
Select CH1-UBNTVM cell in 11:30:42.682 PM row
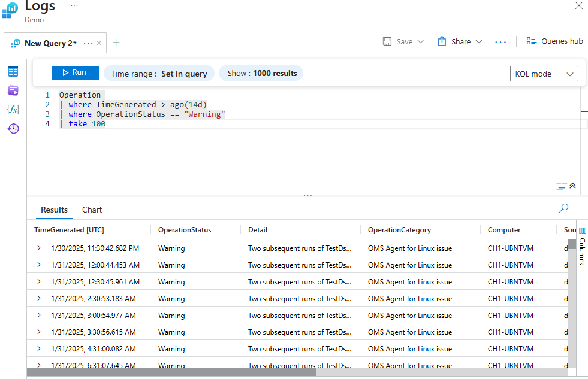510,248
